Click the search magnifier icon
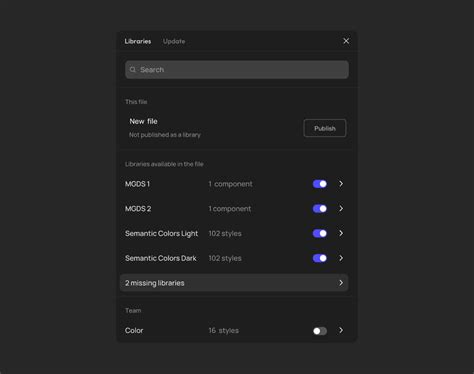The height and width of the screenshot is (374, 474). click(133, 70)
